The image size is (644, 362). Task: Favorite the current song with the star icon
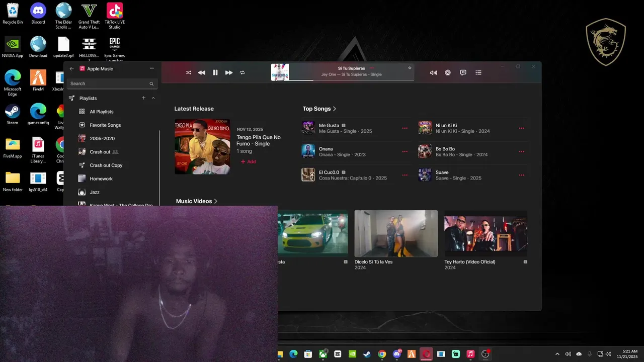pyautogui.click(x=410, y=68)
